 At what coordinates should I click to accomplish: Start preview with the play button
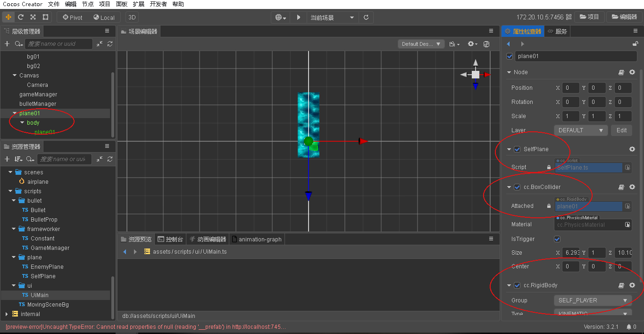pos(299,17)
